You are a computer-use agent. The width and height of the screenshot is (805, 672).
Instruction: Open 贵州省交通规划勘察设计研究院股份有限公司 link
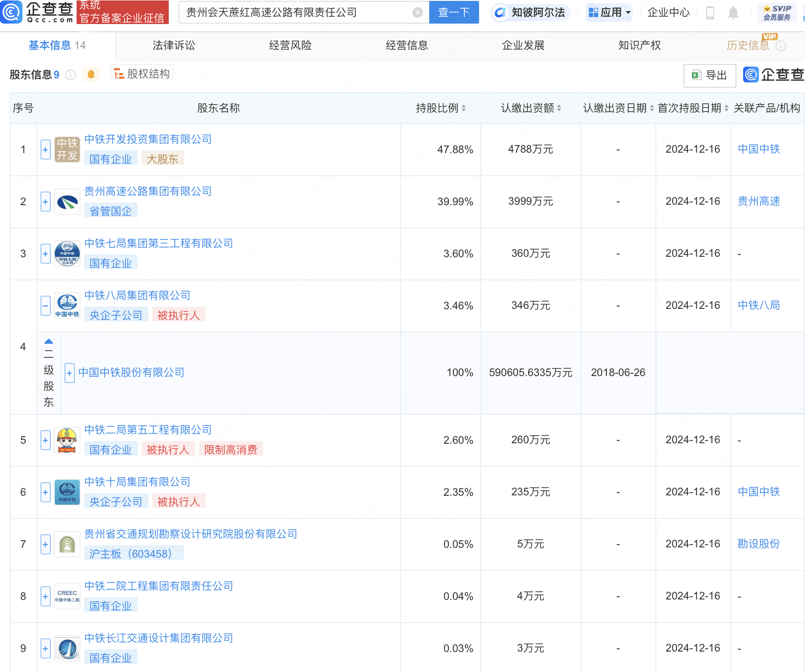pos(191,534)
